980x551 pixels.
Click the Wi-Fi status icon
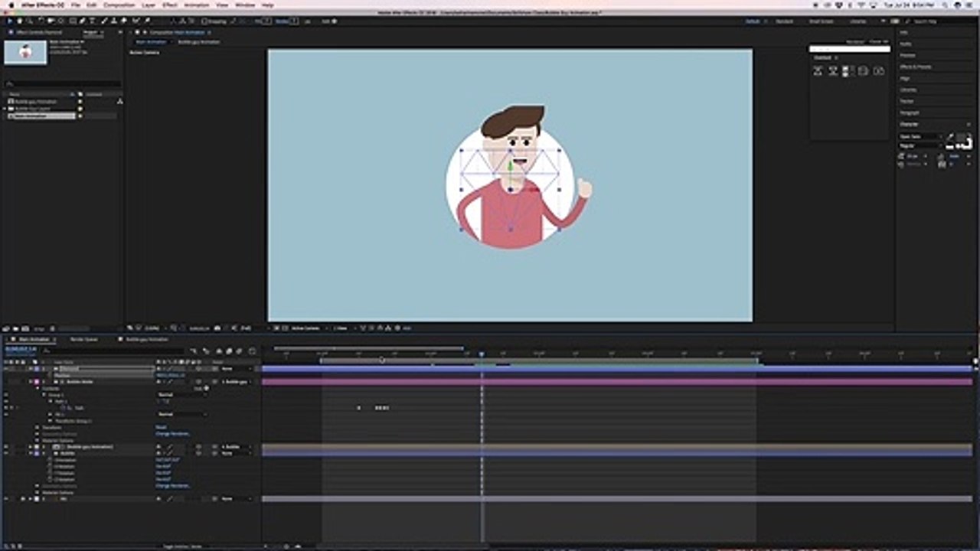861,5
